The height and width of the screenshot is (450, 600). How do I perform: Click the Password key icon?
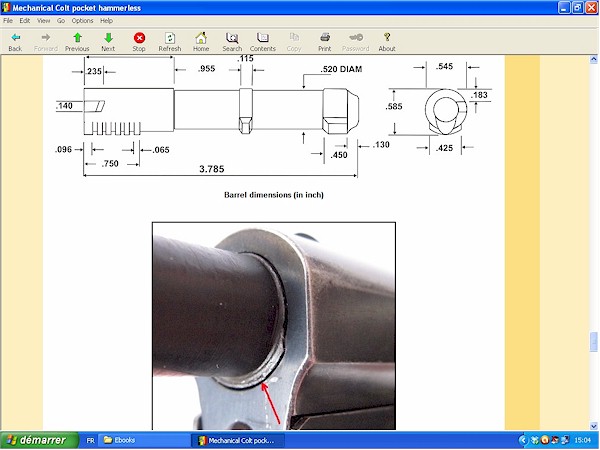(355, 41)
